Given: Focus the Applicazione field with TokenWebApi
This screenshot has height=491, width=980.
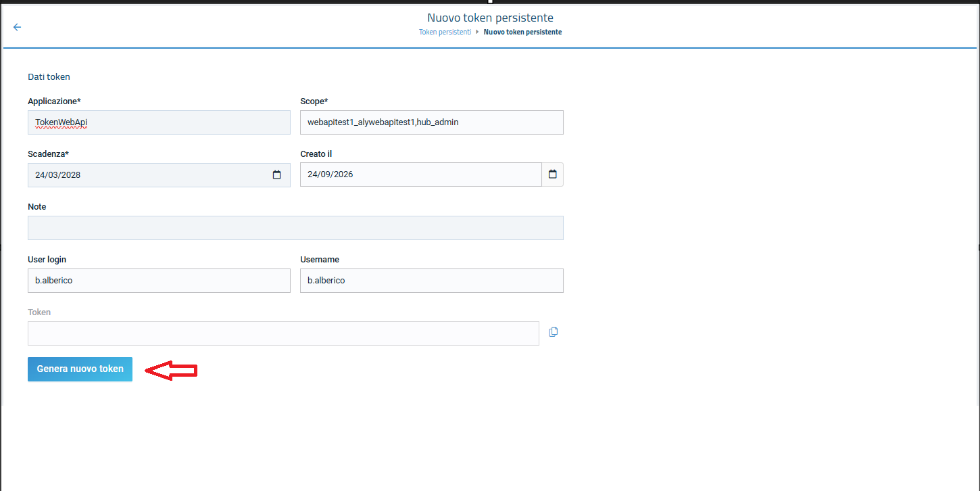Looking at the screenshot, I should tap(159, 122).
